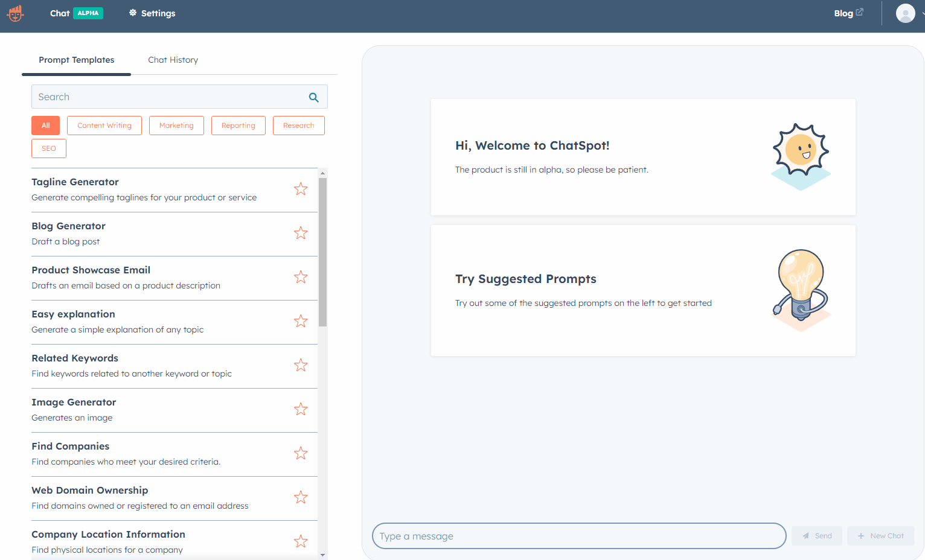
Task: Select the Tagline Generator template title
Action: 75,182
